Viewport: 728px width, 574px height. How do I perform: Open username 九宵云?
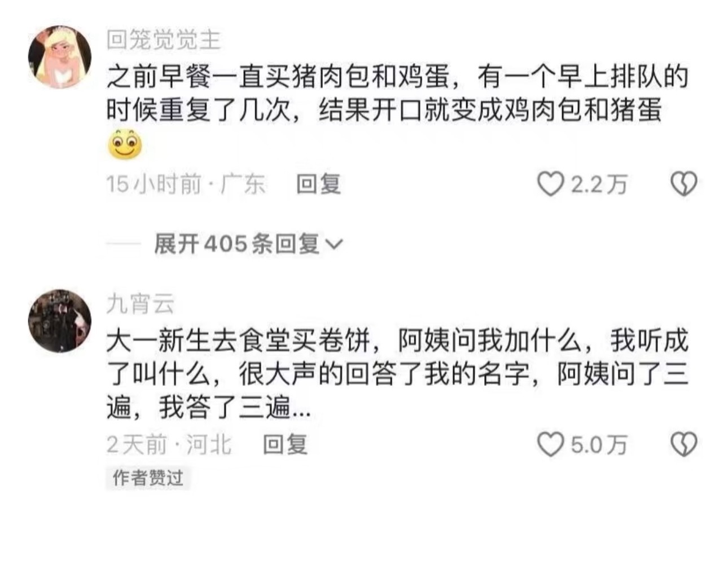pos(141,304)
